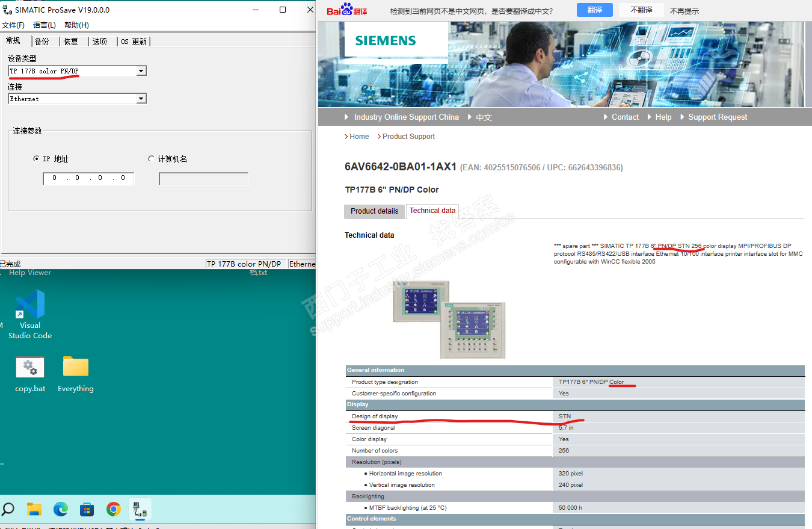The height and width of the screenshot is (529, 812).
Task: Click the 不再提示 link
Action: [684, 11]
